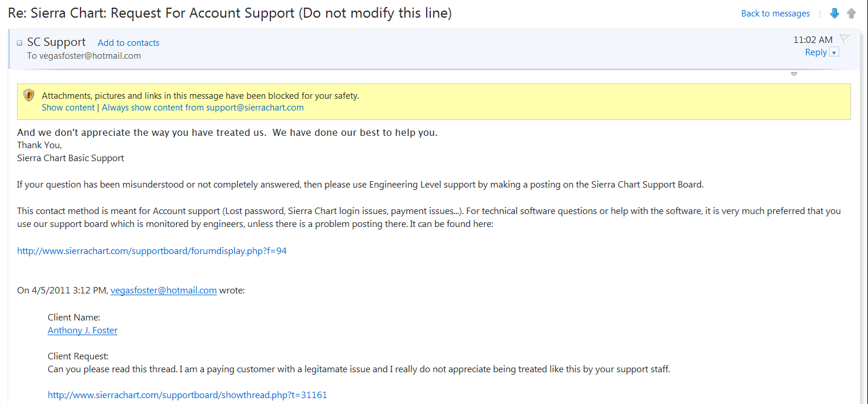Click the Reply link
Screen dimensions: 868x404
click(816, 52)
